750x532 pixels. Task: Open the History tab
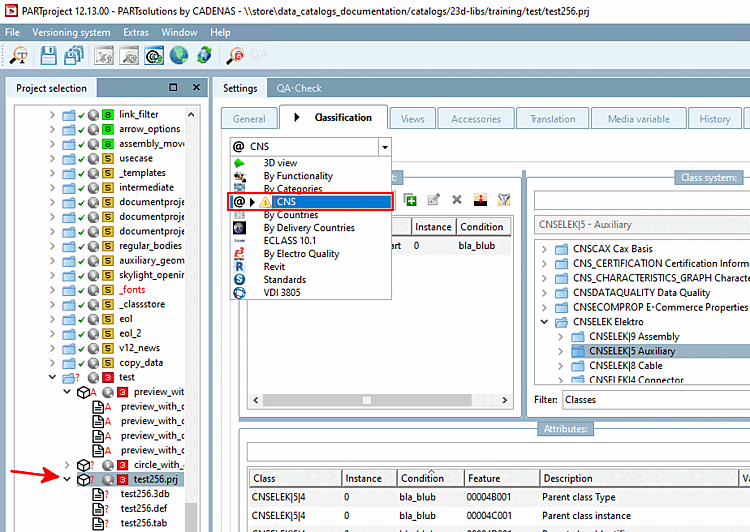click(x=715, y=119)
